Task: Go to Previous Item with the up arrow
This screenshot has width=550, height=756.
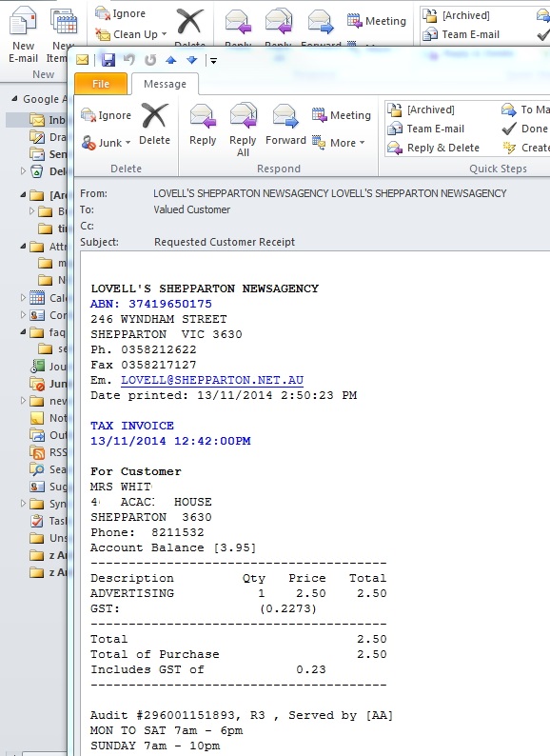Action: pyautogui.click(x=170, y=60)
